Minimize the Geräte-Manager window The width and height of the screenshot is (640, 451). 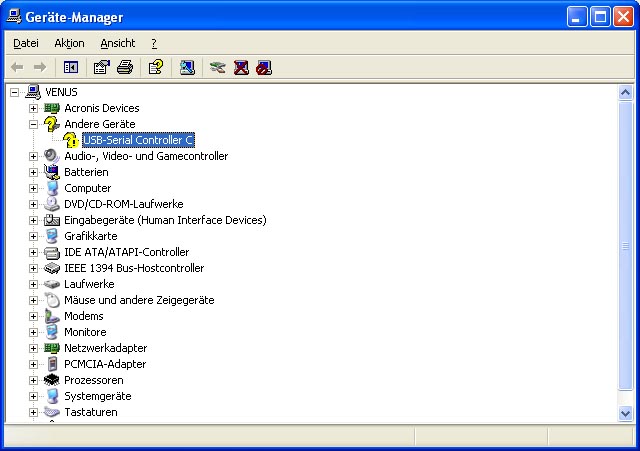576,17
